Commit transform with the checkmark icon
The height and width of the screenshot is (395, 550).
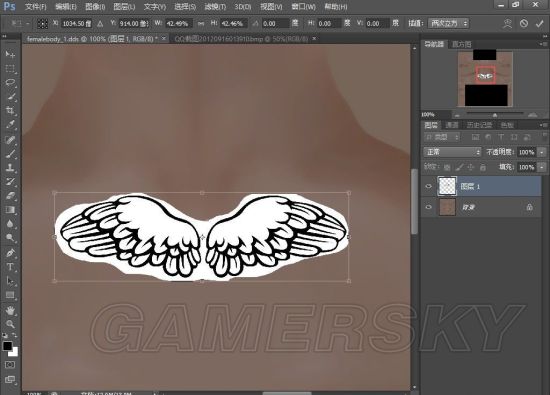(539, 24)
